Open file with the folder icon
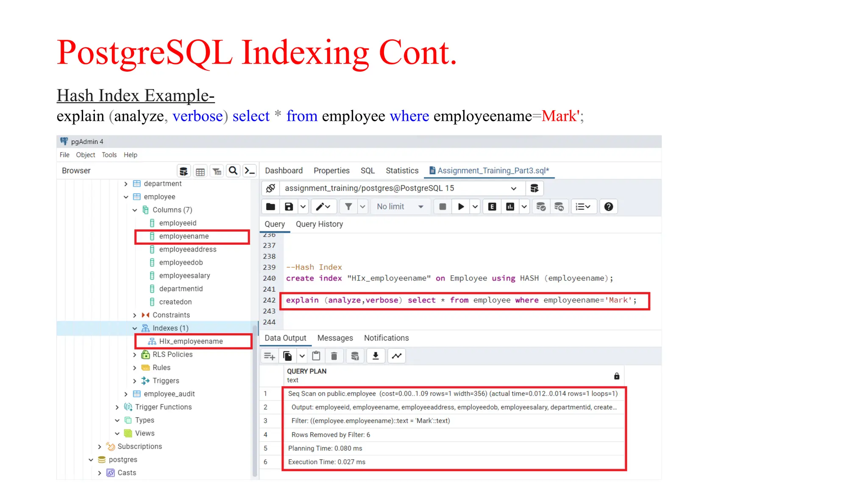The image size is (868, 488). coord(270,207)
